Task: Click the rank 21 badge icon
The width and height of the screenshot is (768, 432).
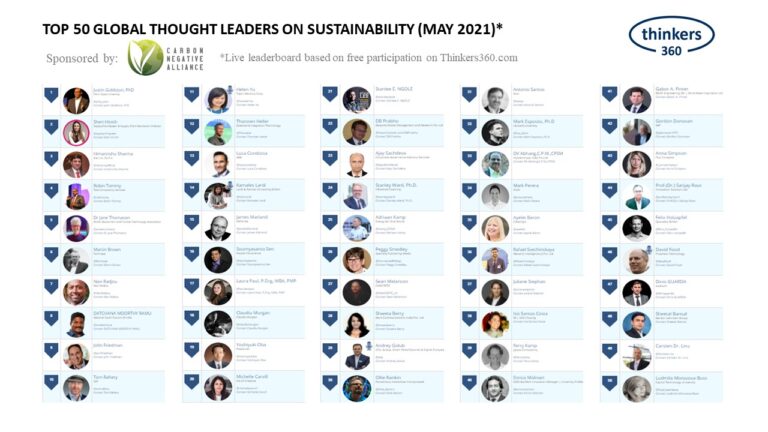Action: point(329,95)
